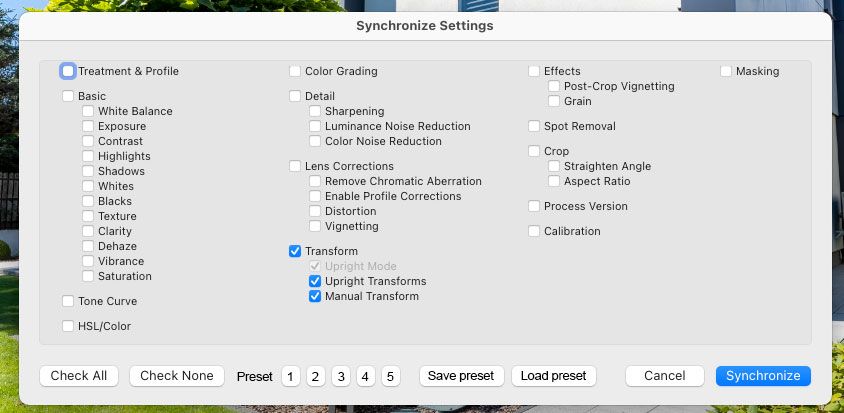Screen dimensions: 844x413
Task: Enable the Treatment & Profile checkbox
Action: pyautogui.click(x=68, y=71)
